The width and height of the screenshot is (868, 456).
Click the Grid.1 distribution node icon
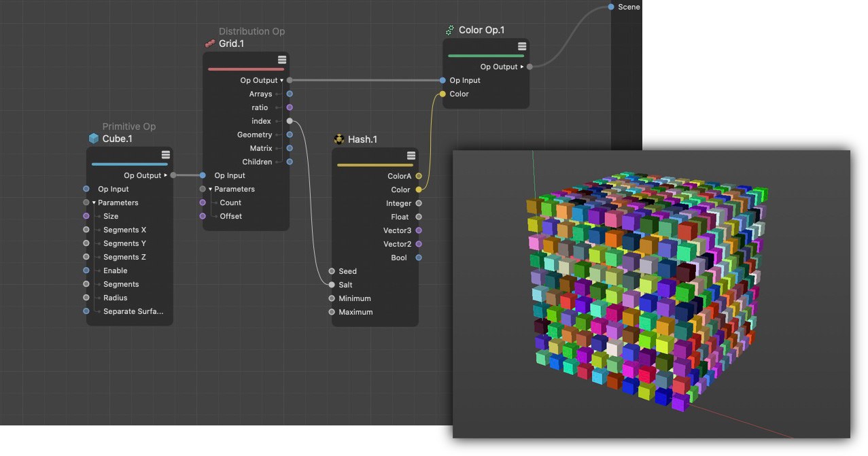tap(210, 43)
